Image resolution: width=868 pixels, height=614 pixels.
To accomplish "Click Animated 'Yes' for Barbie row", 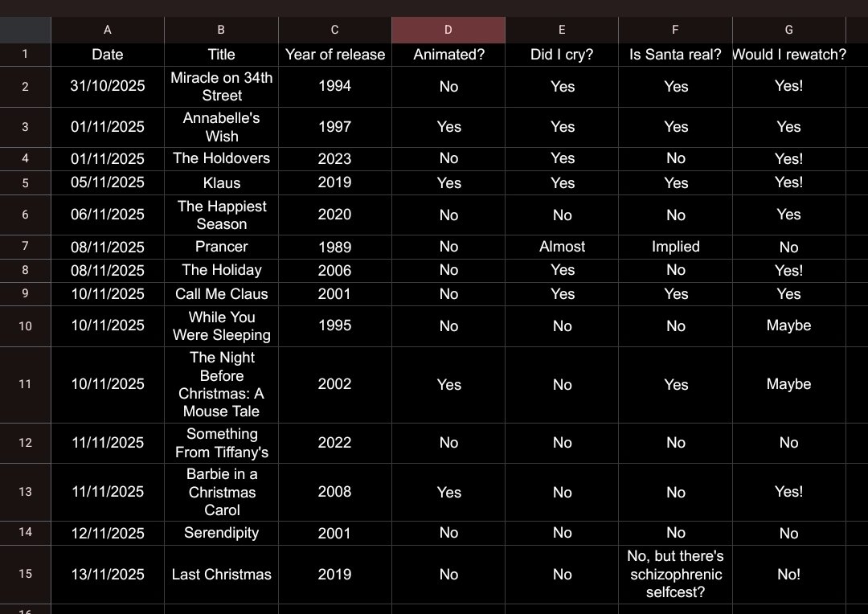I will pyautogui.click(x=448, y=492).
